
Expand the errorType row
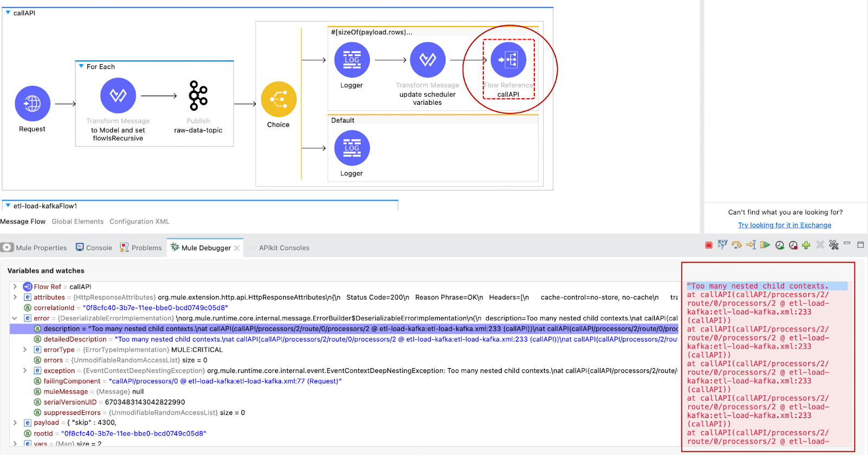click(x=25, y=350)
